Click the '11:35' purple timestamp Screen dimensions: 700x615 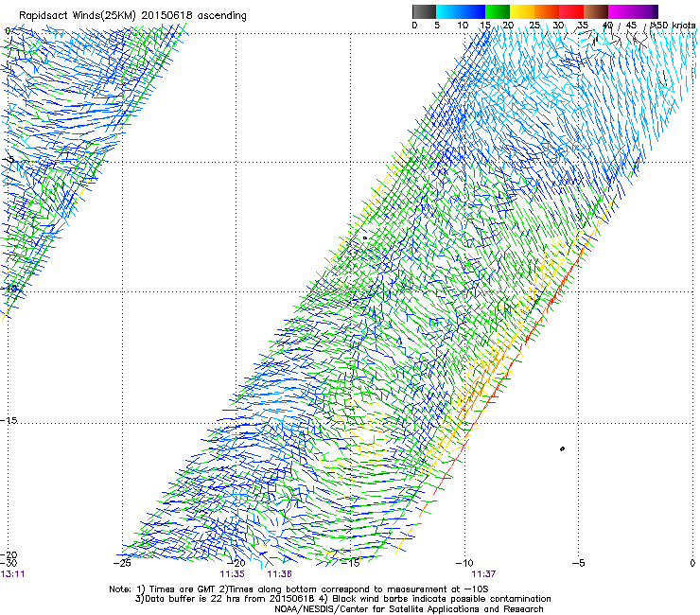pyautogui.click(x=232, y=574)
